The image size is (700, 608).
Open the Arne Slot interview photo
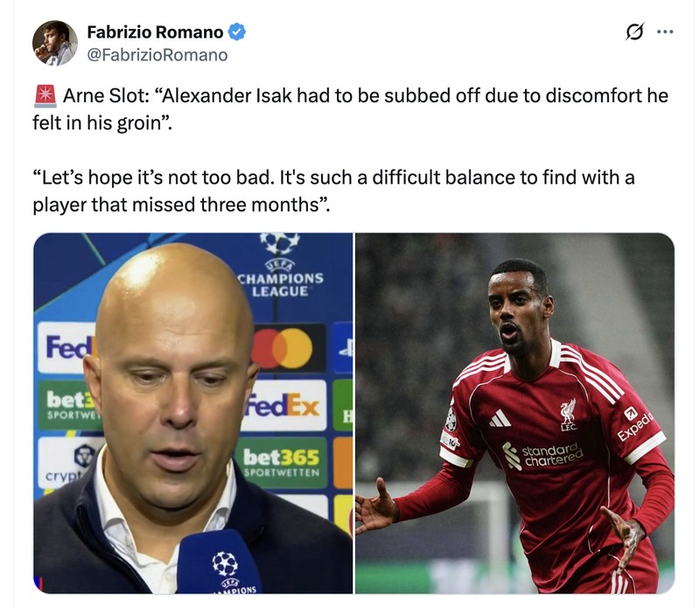point(192,414)
